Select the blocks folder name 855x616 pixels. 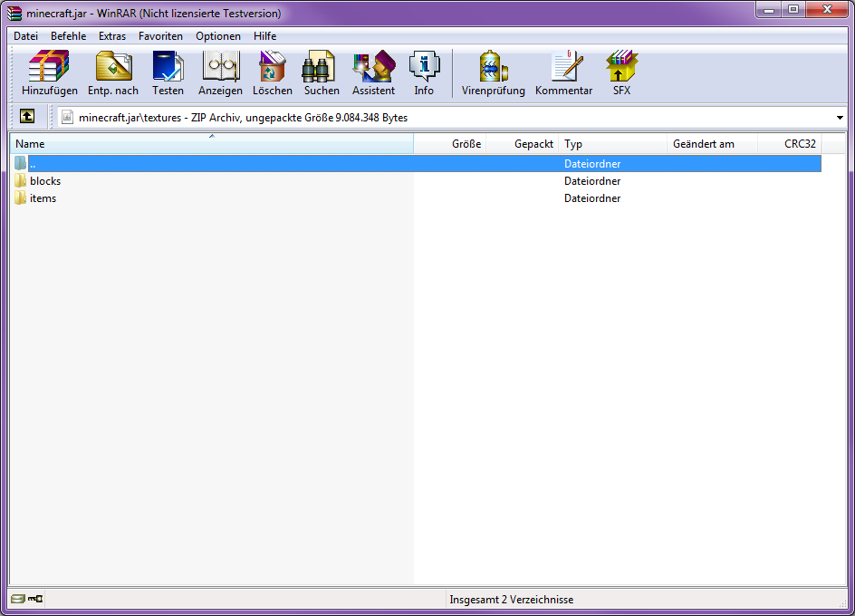tap(45, 181)
